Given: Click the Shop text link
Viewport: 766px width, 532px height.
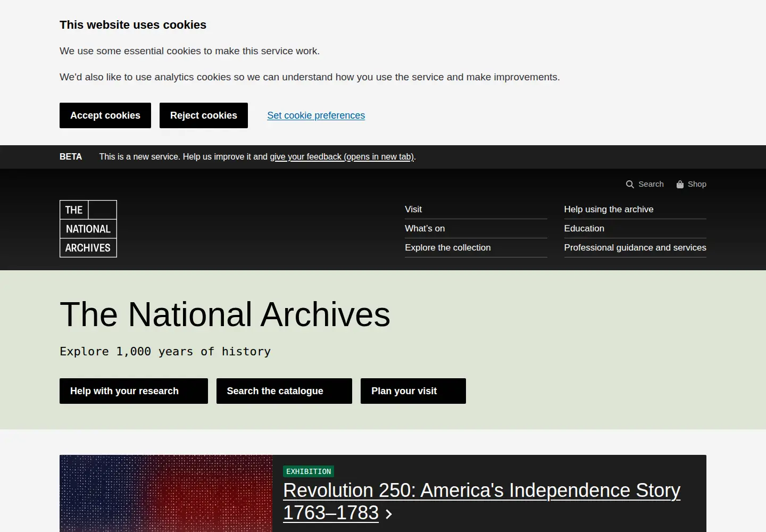Looking at the screenshot, I should point(697,184).
